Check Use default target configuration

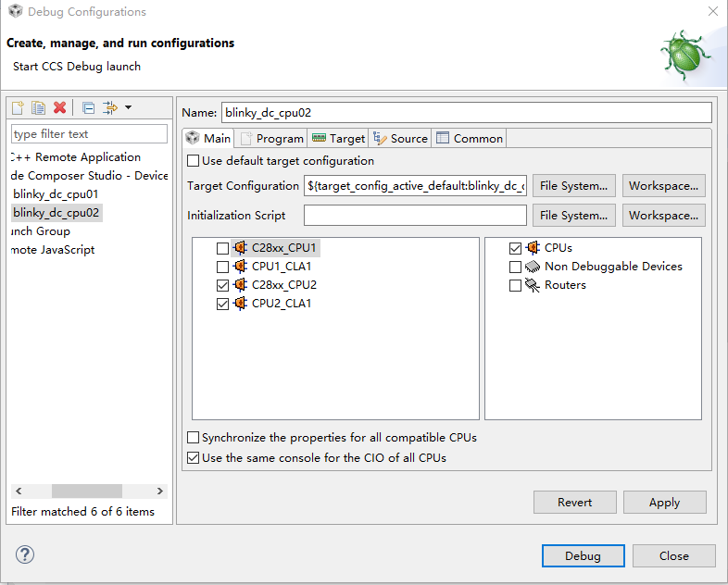[194, 161]
